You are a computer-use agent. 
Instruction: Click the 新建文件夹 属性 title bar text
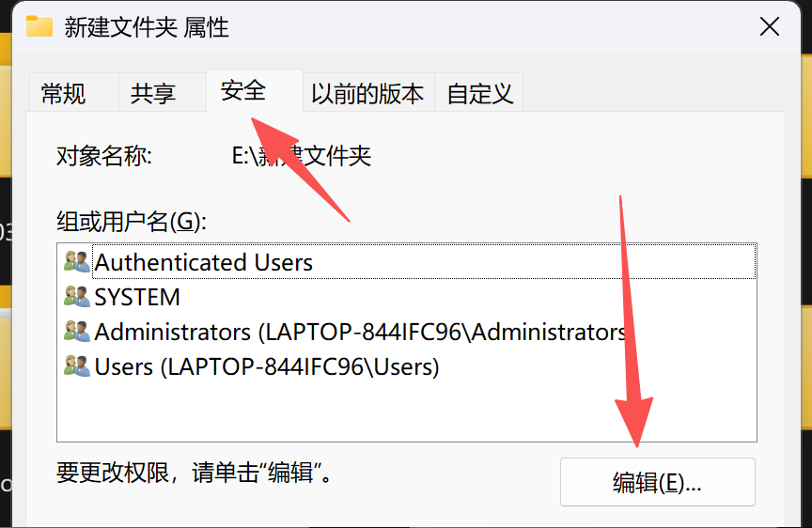[x=147, y=26]
